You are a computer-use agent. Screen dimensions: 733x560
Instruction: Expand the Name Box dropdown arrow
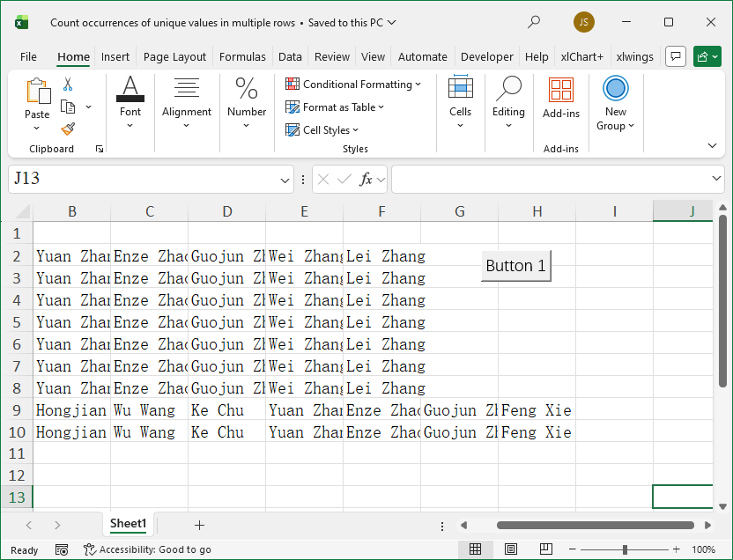pos(285,180)
